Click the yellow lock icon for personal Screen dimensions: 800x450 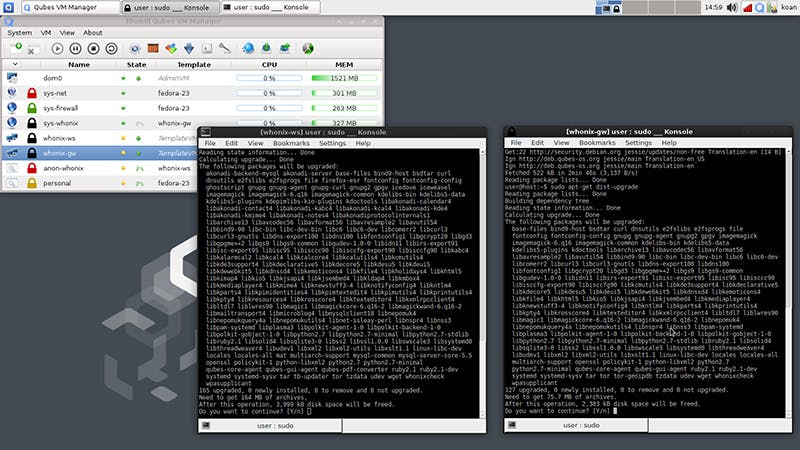(x=32, y=183)
